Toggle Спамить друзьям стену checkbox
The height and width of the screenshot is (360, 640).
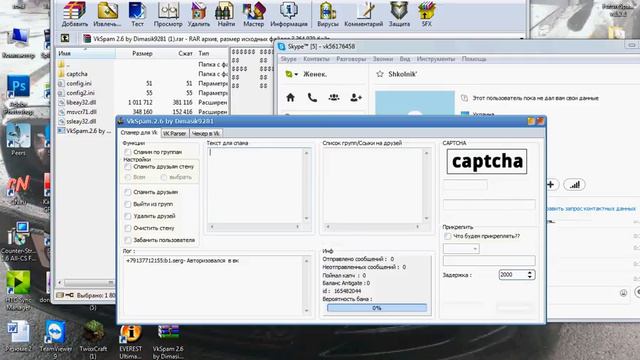click(x=128, y=167)
